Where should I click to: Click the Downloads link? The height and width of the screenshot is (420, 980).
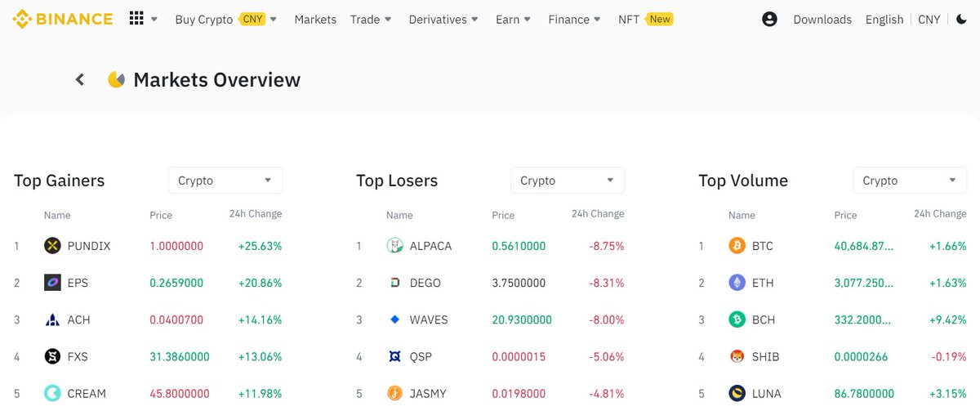point(822,19)
